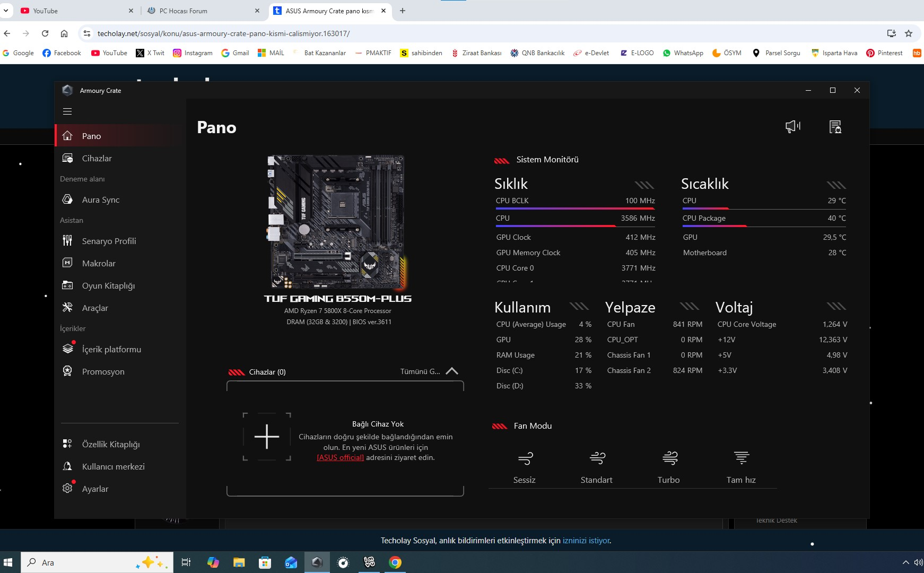Click Tümünü G... in Cihazlar panel

click(x=420, y=371)
